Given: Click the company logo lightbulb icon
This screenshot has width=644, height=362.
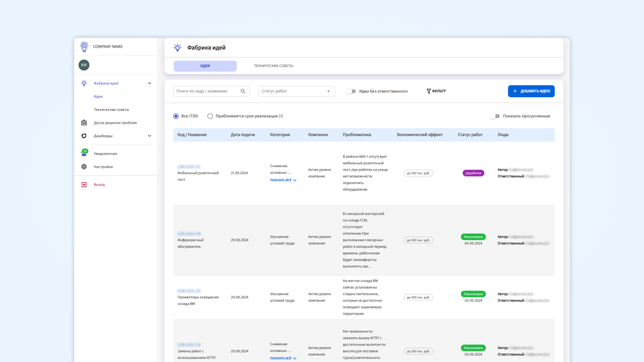Looking at the screenshot, I should 84,47.
